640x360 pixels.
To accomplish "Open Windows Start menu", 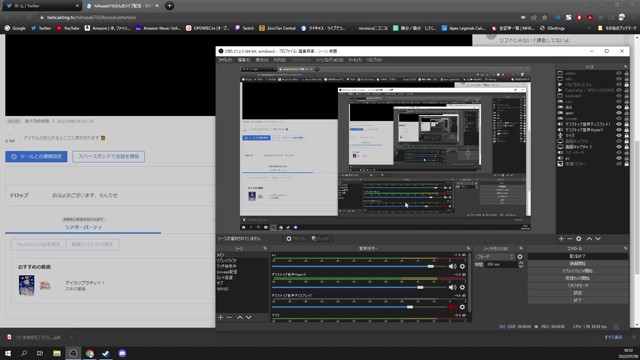I will tap(8, 353).
